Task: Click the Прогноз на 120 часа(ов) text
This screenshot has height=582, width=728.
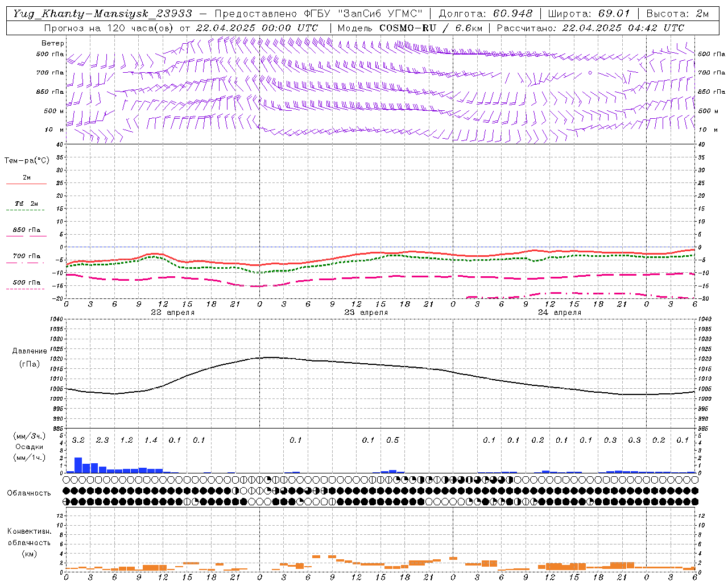Action: pyautogui.click(x=109, y=28)
